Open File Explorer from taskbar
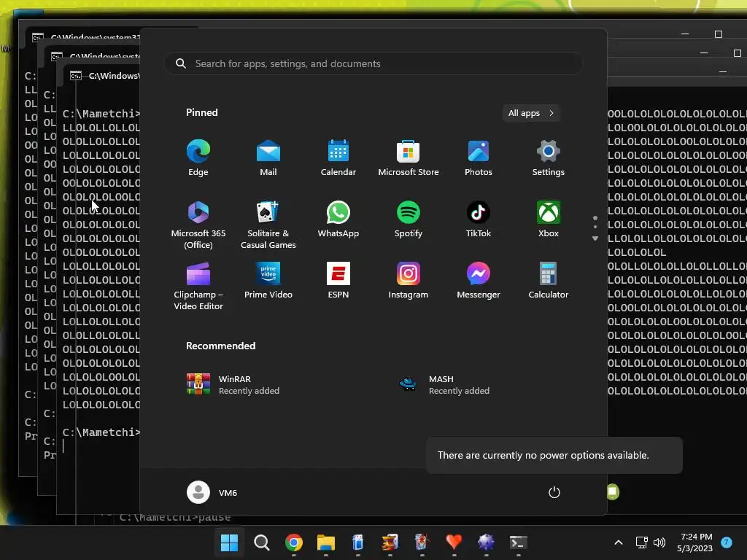Image resolution: width=747 pixels, height=560 pixels. click(x=326, y=542)
